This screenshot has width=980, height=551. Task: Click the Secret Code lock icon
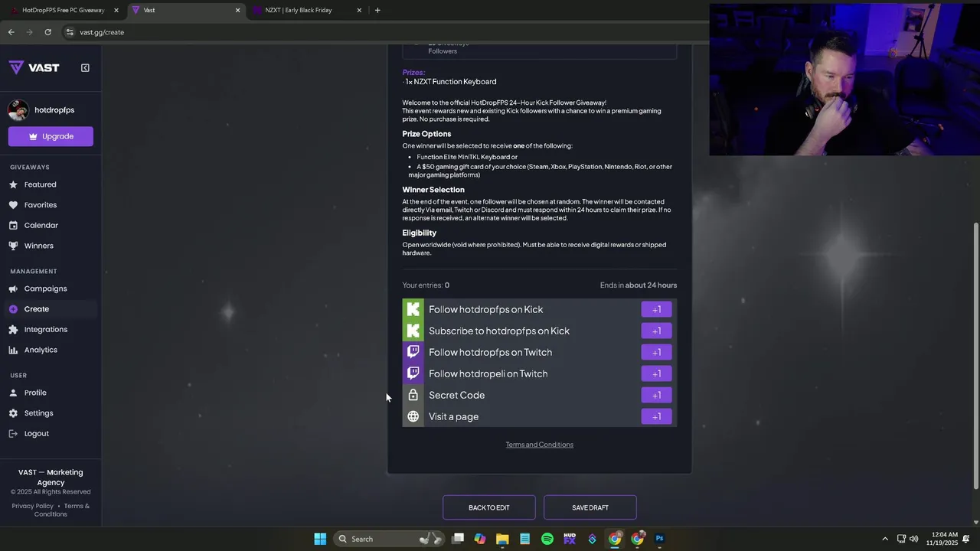point(413,395)
